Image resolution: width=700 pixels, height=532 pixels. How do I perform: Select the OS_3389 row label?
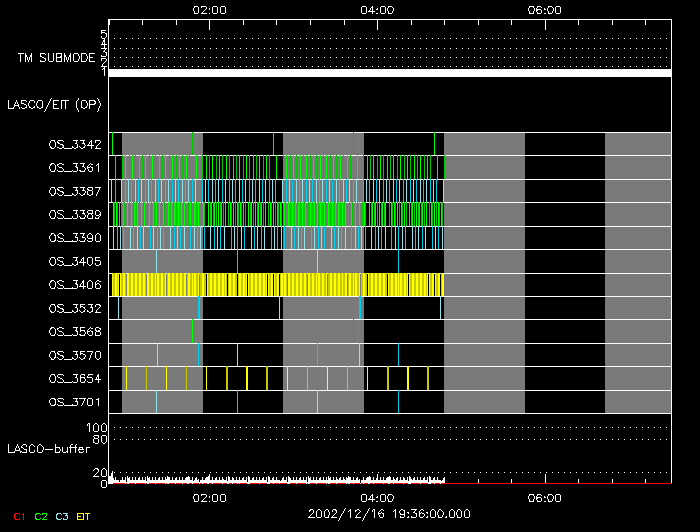point(74,215)
